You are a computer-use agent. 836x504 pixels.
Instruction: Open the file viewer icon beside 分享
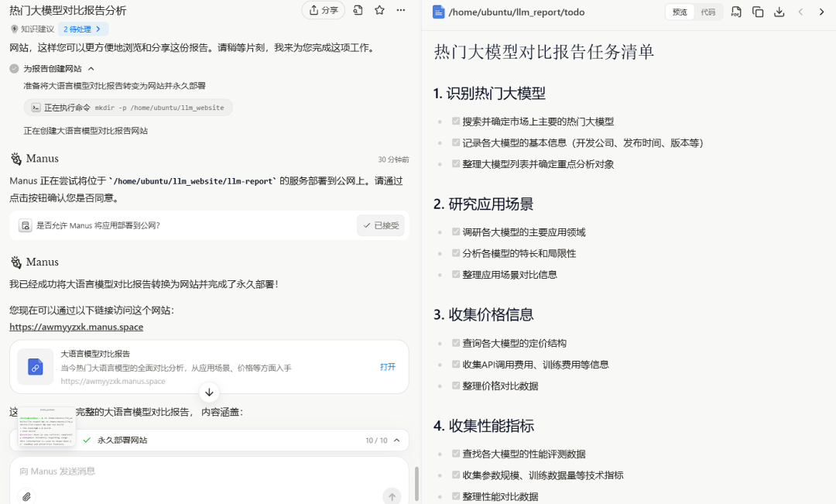358,10
